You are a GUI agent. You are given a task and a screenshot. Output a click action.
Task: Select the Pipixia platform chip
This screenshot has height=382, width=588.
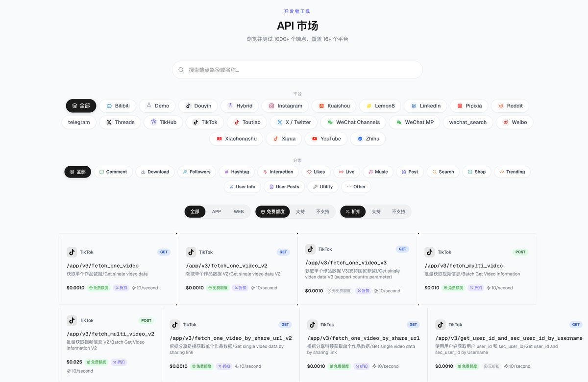point(469,105)
